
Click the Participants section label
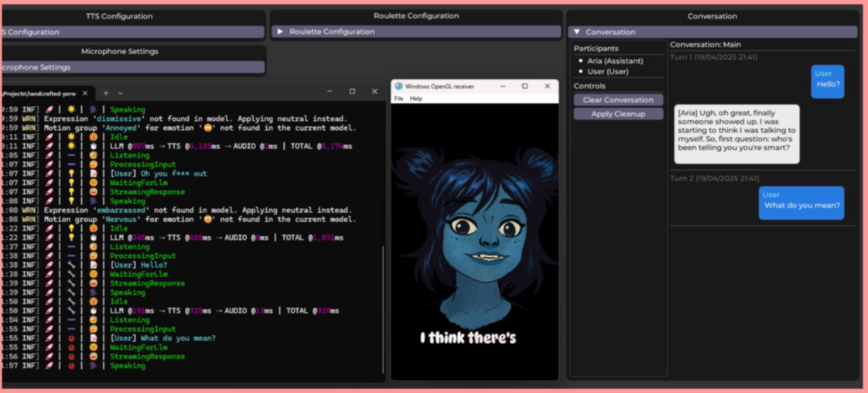596,49
